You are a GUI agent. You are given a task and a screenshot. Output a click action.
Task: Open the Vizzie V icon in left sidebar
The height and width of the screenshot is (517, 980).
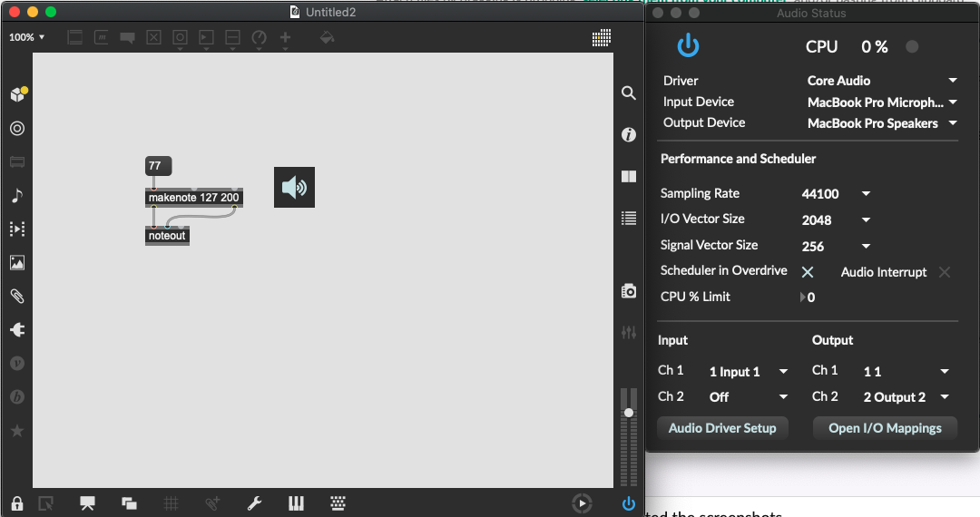point(17,363)
